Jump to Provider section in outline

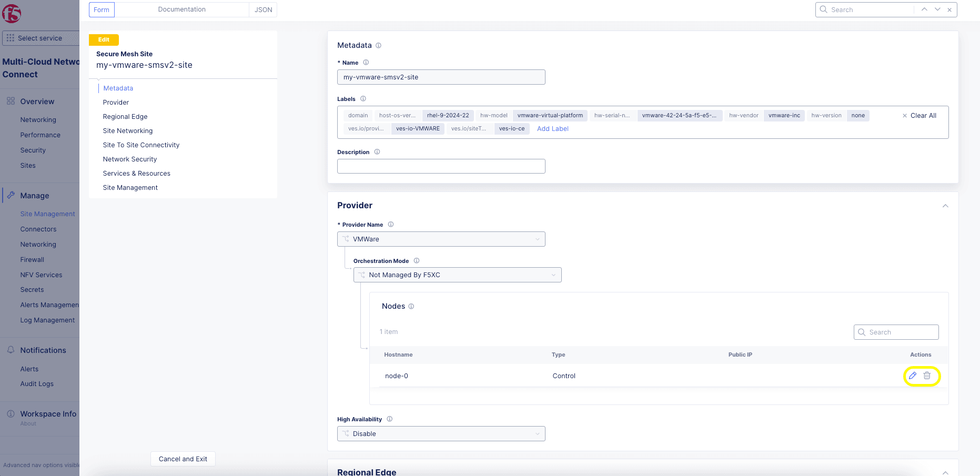click(x=116, y=102)
